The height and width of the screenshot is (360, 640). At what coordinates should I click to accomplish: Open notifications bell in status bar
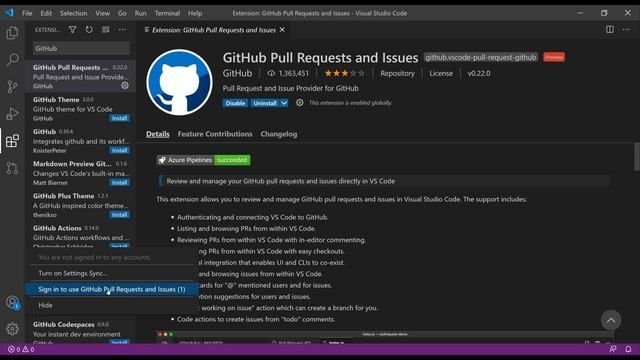[x=628, y=349]
